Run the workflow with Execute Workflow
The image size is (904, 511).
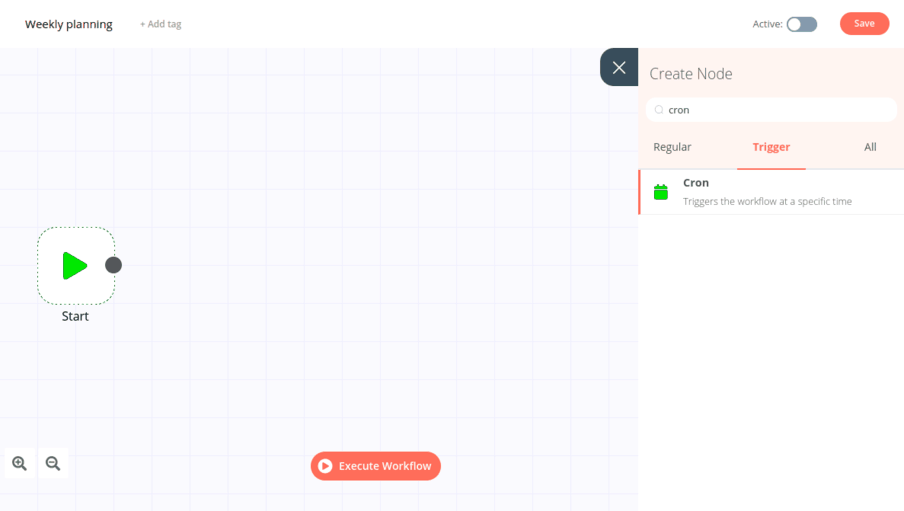tap(375, 466)
